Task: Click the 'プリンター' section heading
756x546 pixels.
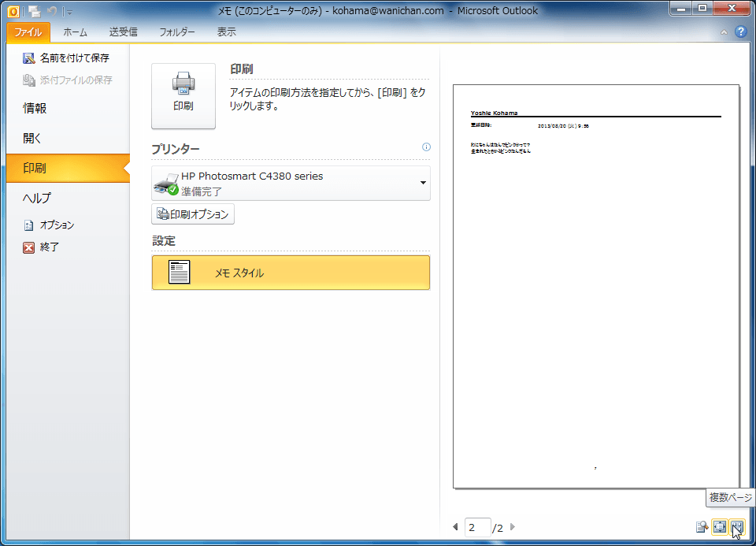Action: (x=176, y=149)
